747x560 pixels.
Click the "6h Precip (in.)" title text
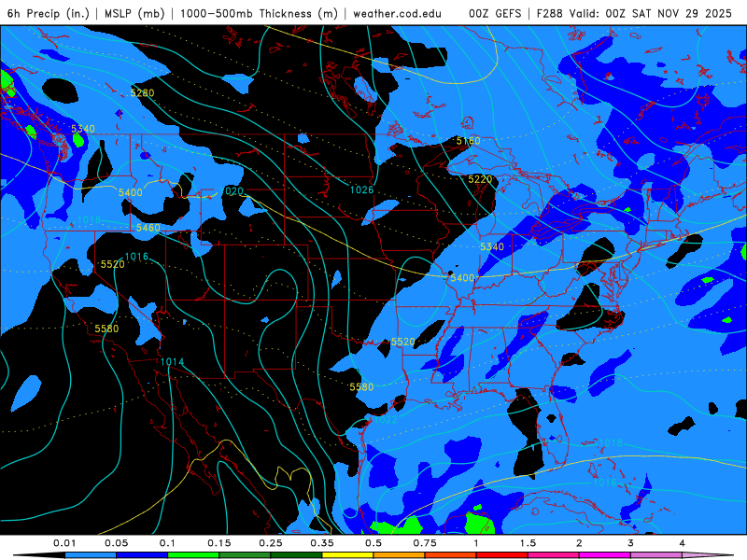click(x=49, y=13)
